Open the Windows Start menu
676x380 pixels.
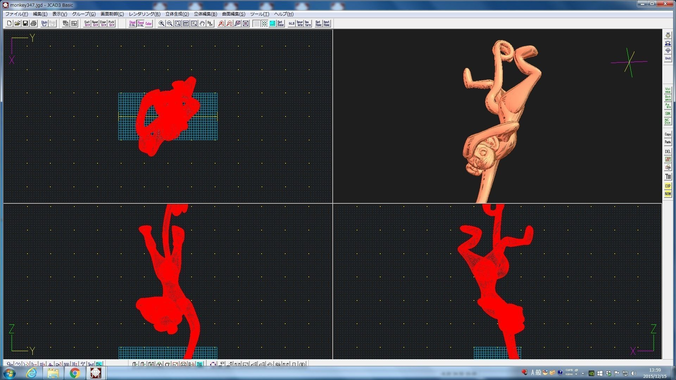(x=9, y=373)
